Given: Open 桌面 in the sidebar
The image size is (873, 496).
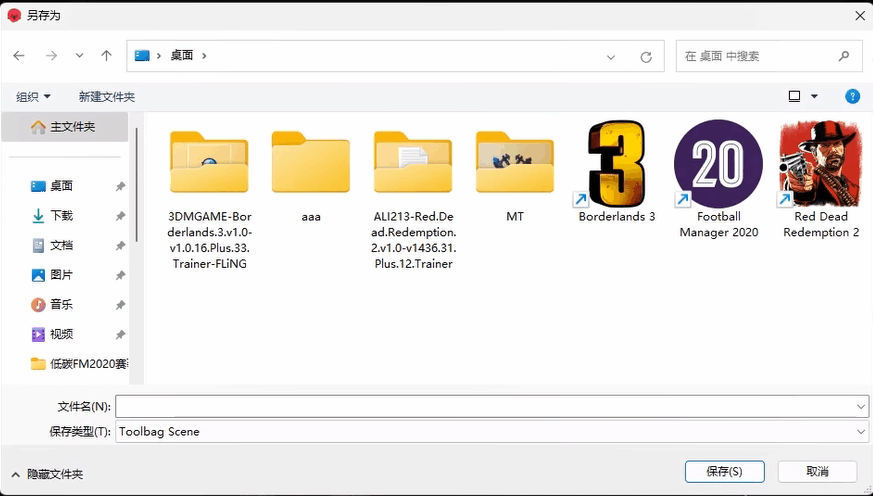Looking at the screenshot, I should coord(61,186).
